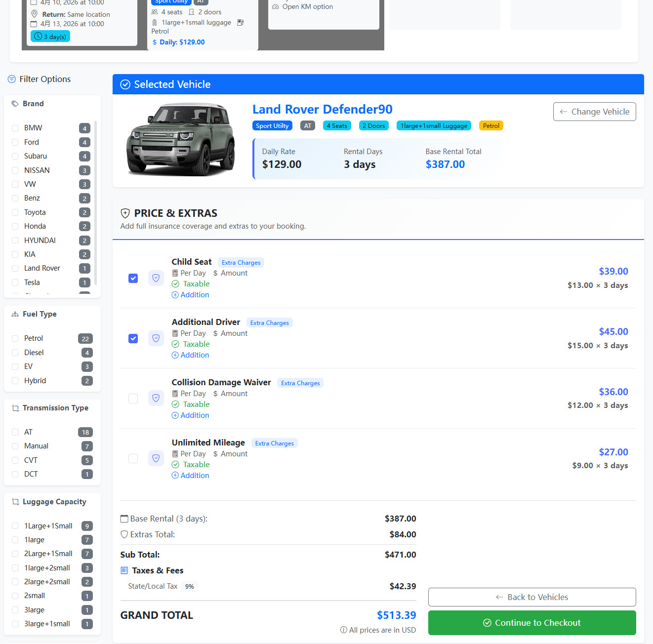Click the Child Seat shield icon
This screenshot has height=644, width=653.
[156, 278]
